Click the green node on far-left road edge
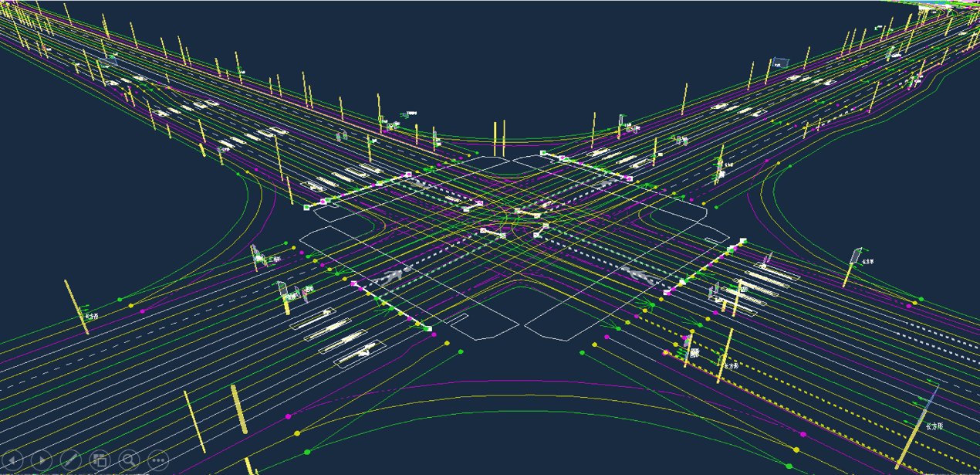The width and height of the screenshot is (980, 475). [x=120, y=299]
